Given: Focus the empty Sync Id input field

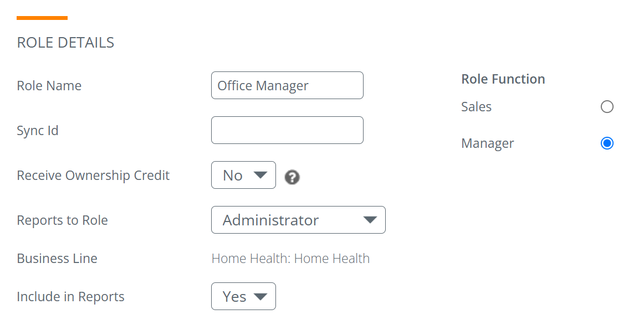Looking at the screenshot, I should click(x=287, y=130).
